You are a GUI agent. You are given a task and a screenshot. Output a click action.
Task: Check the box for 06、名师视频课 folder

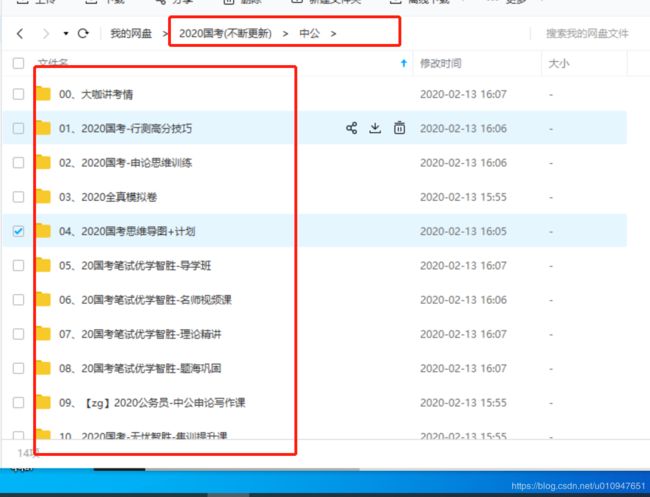click(x=18, y=300)
